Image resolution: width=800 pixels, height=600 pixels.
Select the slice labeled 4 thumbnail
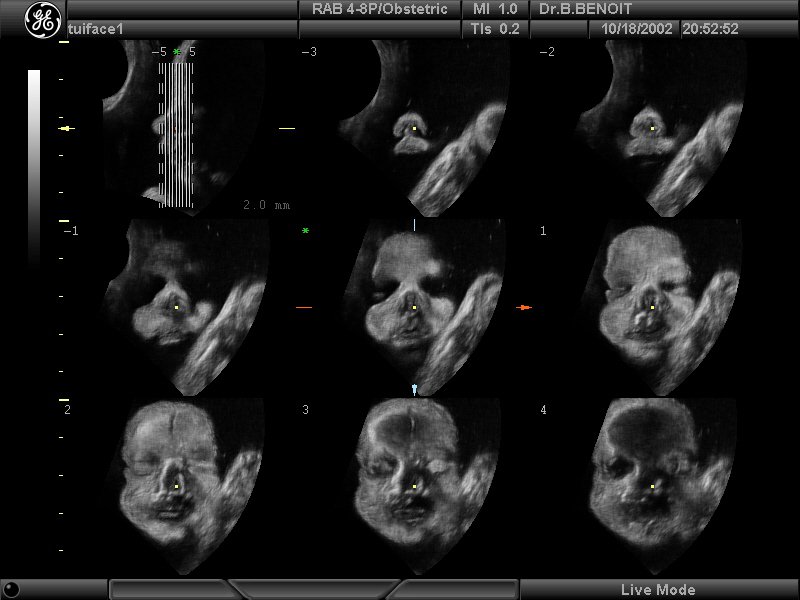(662, 487)
